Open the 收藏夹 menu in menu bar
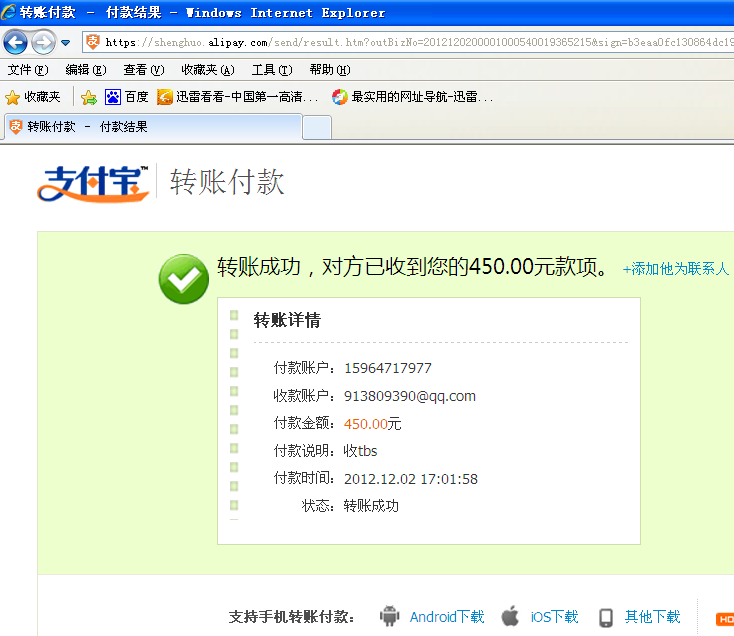Screen dimensions: 734x636 point(207,70)
